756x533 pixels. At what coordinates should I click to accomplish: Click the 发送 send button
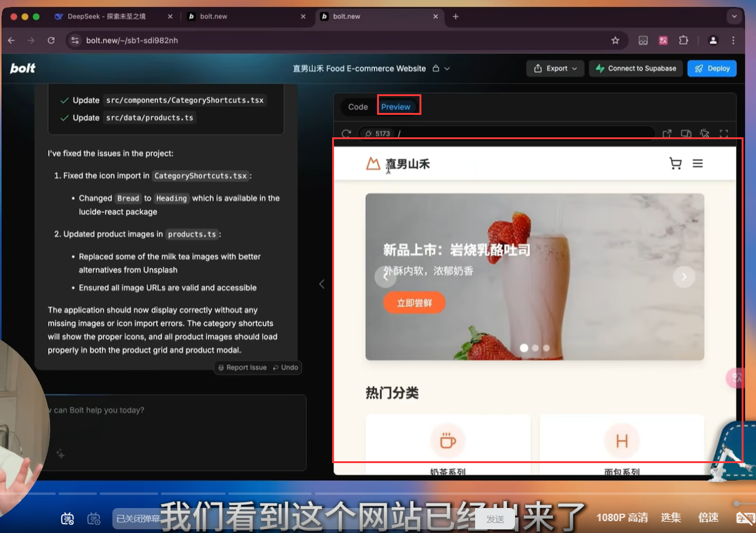pyautogui.click(x=495, y=519)
